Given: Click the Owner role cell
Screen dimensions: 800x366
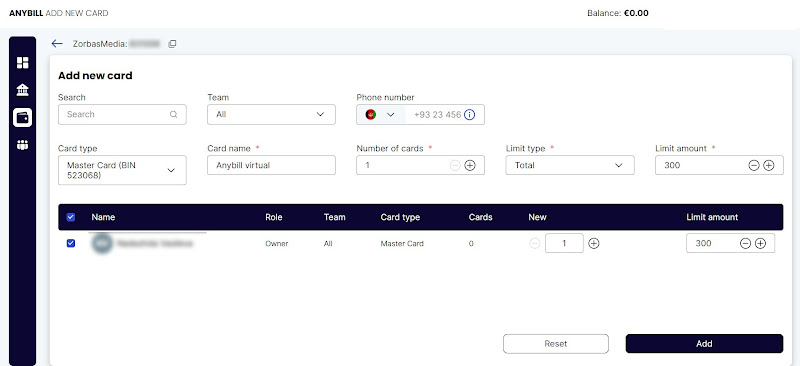Looking at the screenshot, I should (x=277, y=243).
